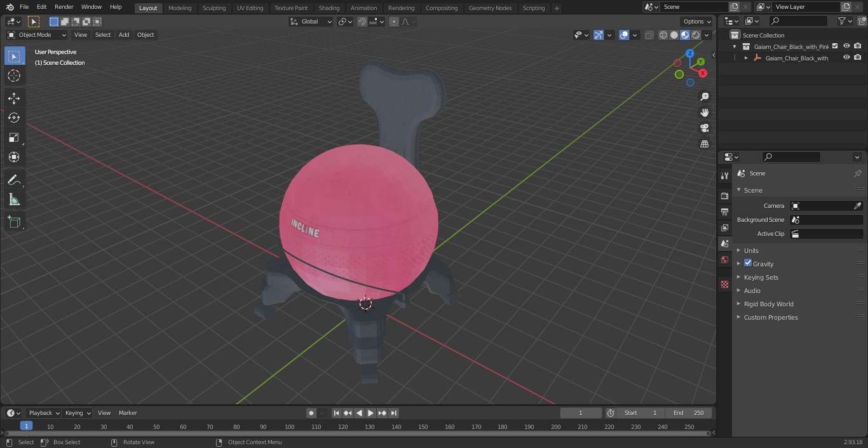Image resolution: width=868 pixels, height=448 pixels.
Task: Open the View Layer properties tab
Action: click(x=724, y=227)
